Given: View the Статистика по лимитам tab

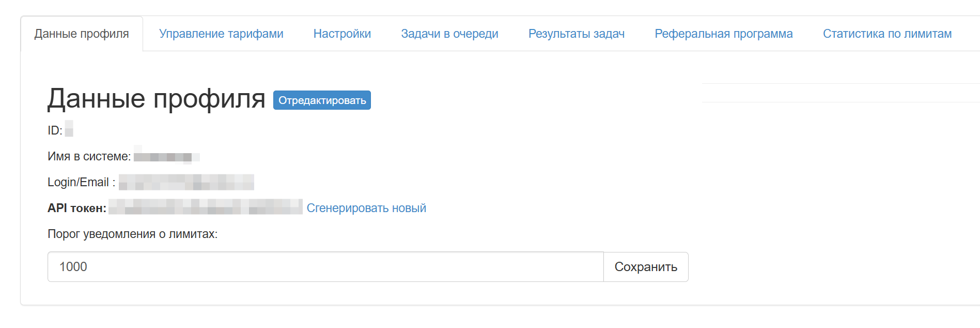Looking at the screenshot, I should click(x=886, y=34).
